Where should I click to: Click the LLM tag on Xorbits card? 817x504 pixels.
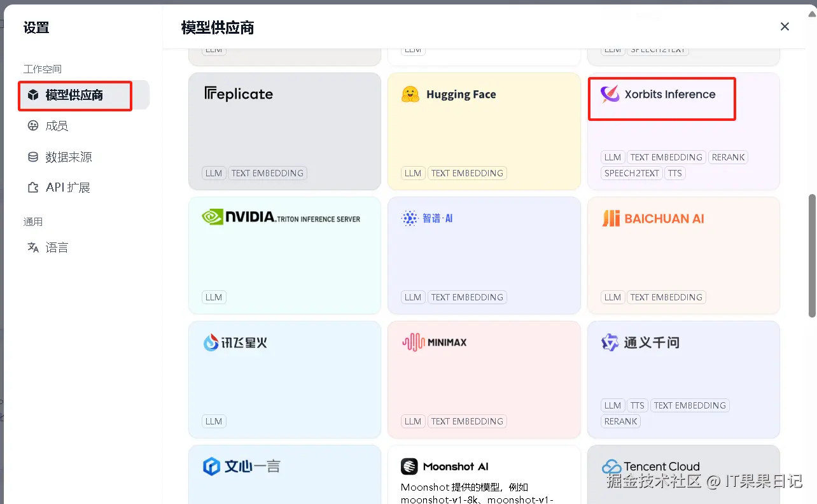click(x=613, y=157)
